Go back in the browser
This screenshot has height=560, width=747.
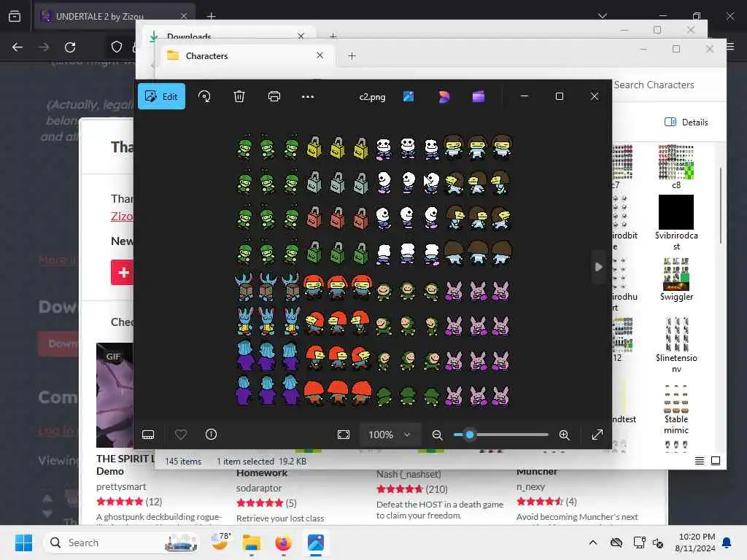[18, 47]
